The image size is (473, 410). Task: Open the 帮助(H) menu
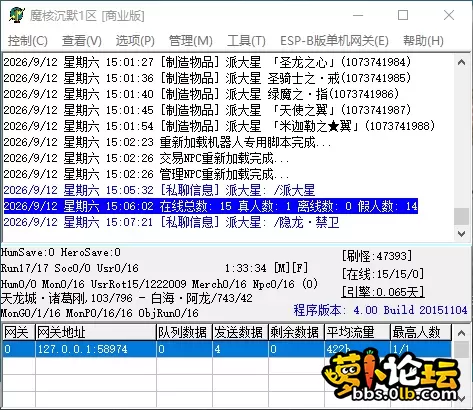pyautogui.click(x=423, y=41)
